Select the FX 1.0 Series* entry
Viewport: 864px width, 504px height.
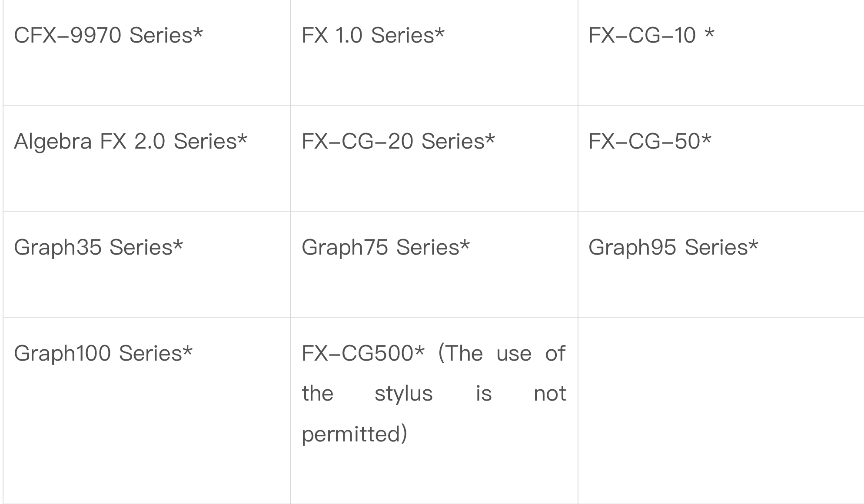coord(373,35)
